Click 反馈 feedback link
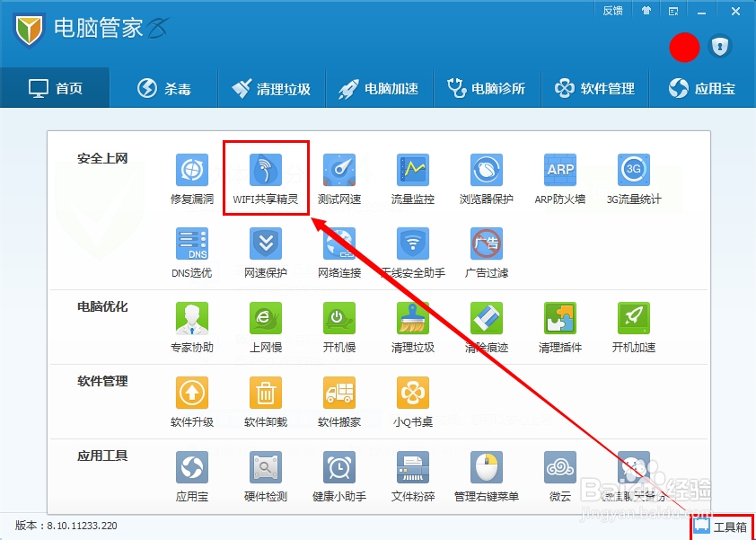The image size is (756, 540). click(x=612, y=11)
